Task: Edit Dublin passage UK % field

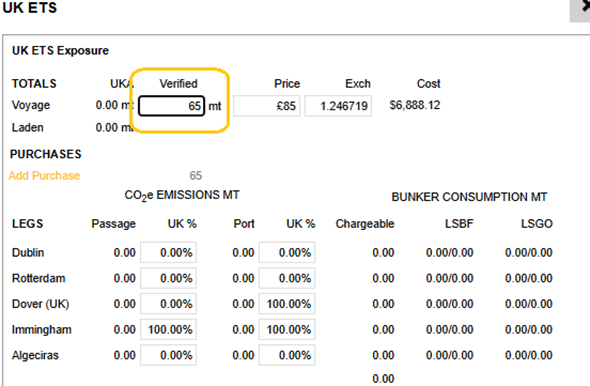Action: (169, 252)
